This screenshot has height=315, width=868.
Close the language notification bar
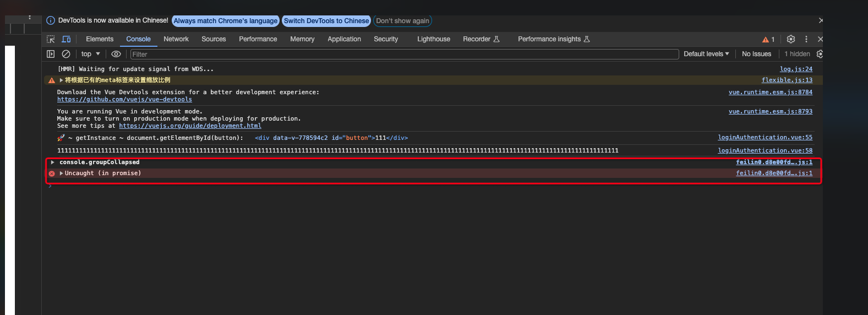[x=821, y=20]
